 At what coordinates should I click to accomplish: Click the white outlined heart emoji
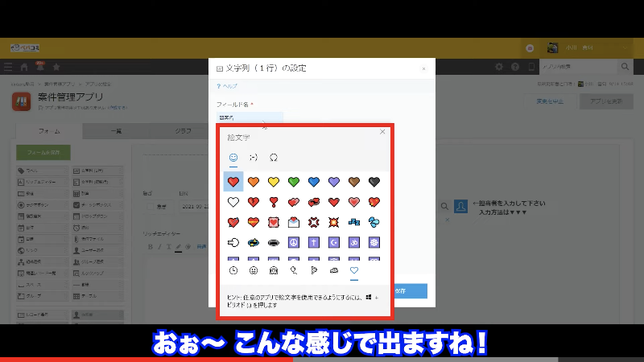(233, 202)
